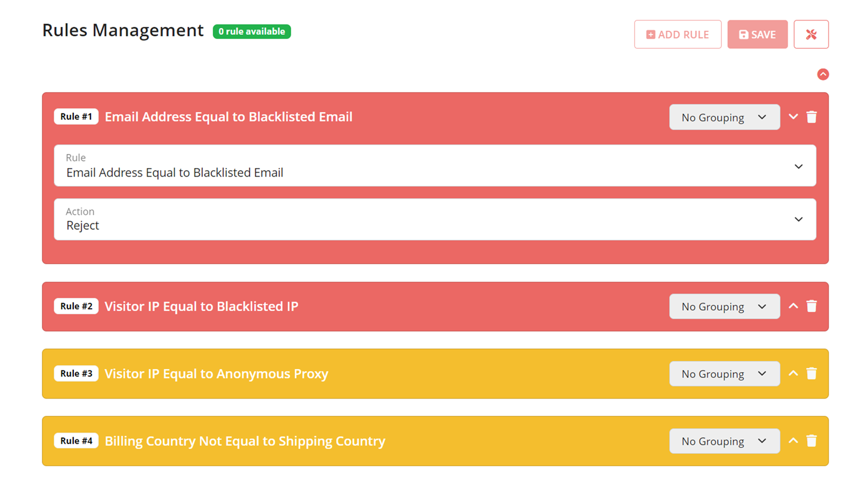Click the green 0 rule available badge
868x488 pixels.
click(251, 31)
